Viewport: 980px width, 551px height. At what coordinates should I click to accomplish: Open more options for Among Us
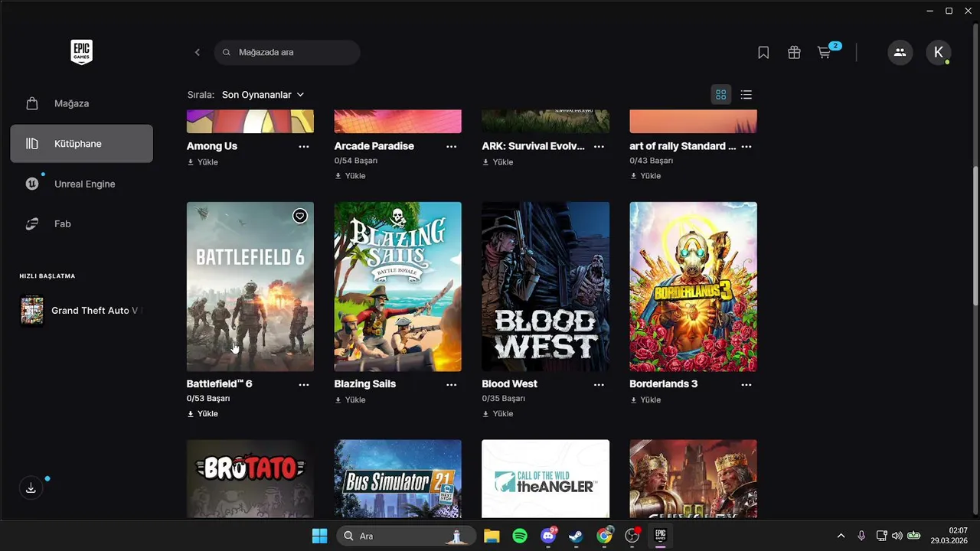pos(304,146)
